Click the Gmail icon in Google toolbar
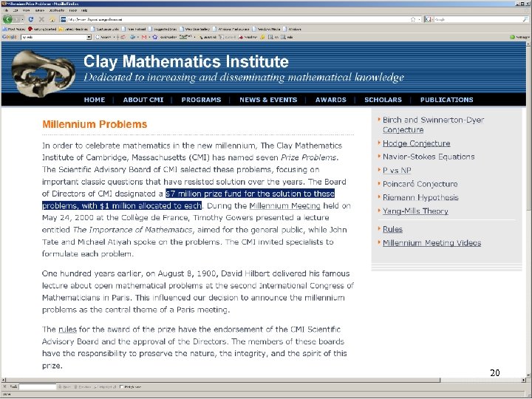532x399 pixels. point(144,37)
